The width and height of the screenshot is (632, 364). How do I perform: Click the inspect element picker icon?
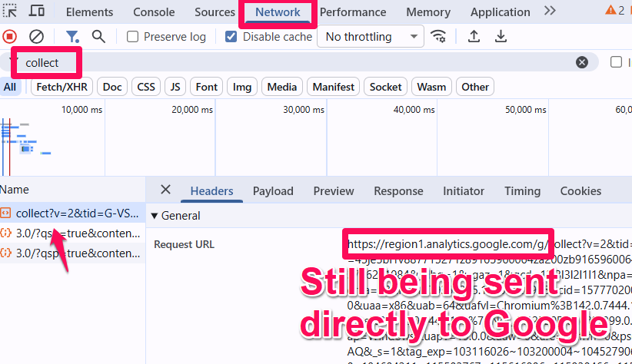(x=11, y=12)
